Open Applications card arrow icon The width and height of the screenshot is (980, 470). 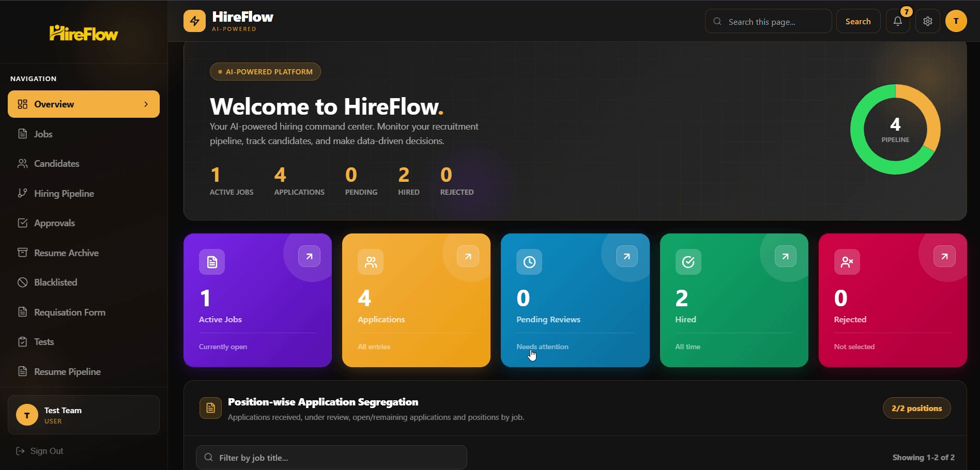(468, 256)
